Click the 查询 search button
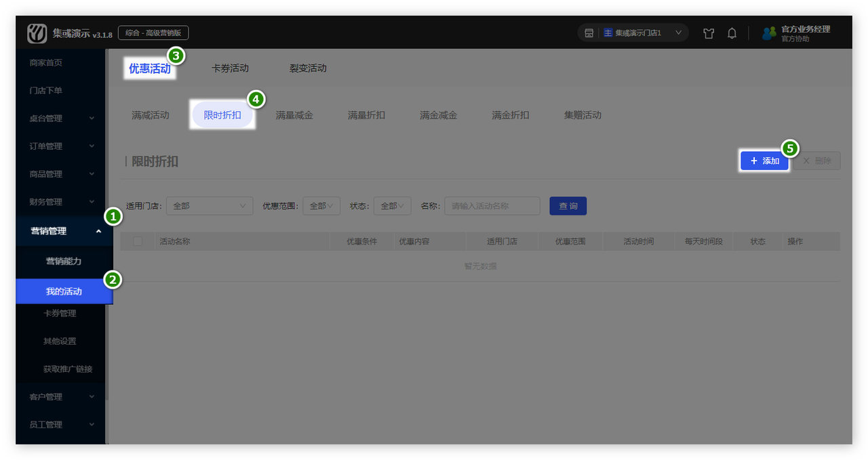This screenshot has height=460, width=868. point(568,206)
